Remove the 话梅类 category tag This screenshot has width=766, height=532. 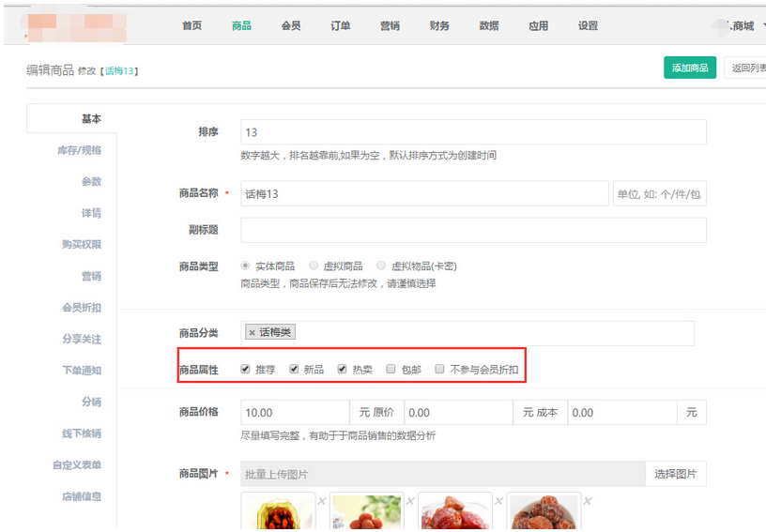(x=252, y=333)
